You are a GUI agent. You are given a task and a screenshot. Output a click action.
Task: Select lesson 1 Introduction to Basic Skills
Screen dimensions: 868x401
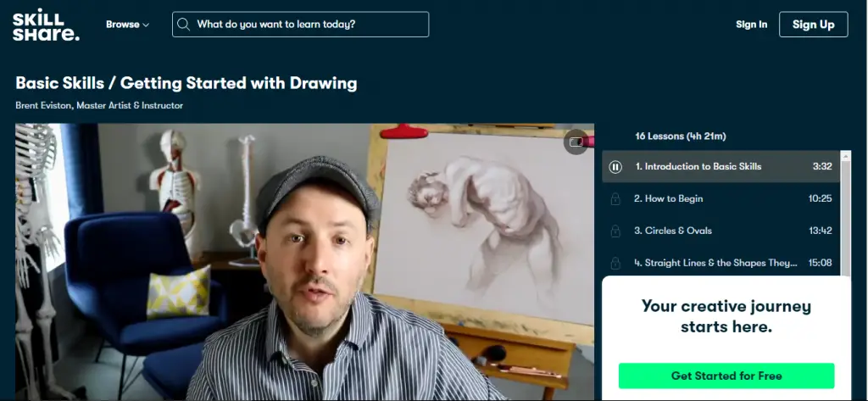point(698,167)
